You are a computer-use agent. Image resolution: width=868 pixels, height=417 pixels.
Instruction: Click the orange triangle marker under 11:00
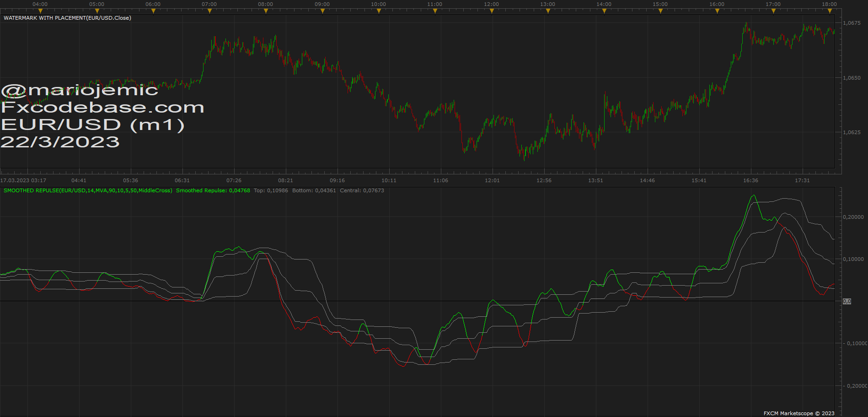435,11
